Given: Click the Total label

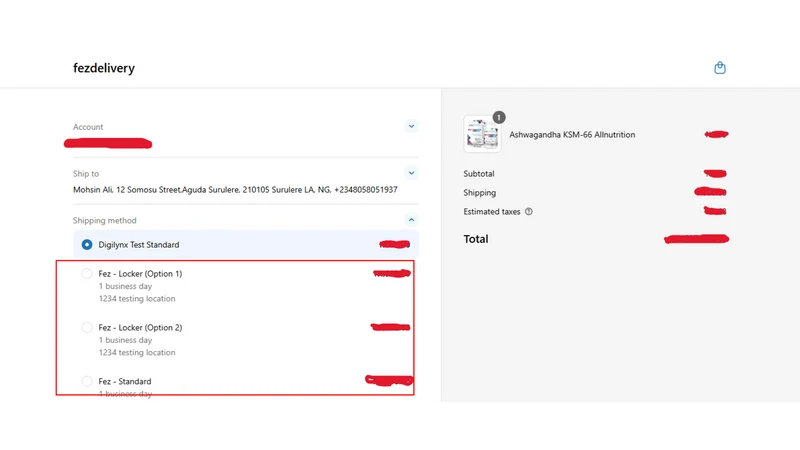Looking at the screenshot, I should (x=476, y=239).
